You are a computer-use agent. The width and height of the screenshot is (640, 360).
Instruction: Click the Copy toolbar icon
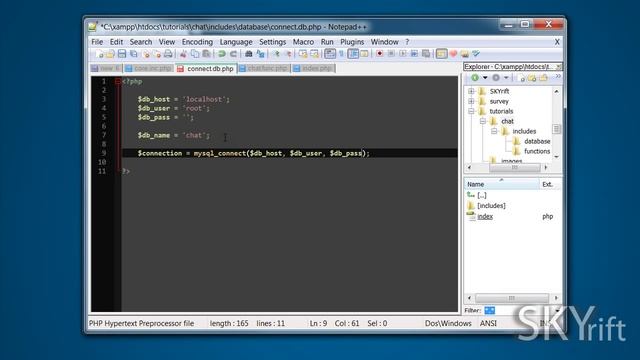195,54
